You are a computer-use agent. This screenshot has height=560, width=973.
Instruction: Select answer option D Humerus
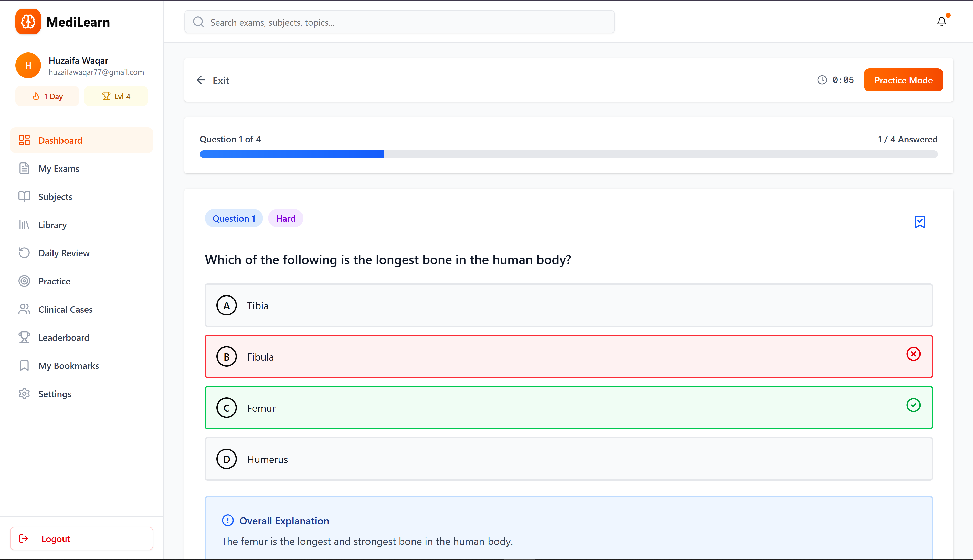[568, 459]
